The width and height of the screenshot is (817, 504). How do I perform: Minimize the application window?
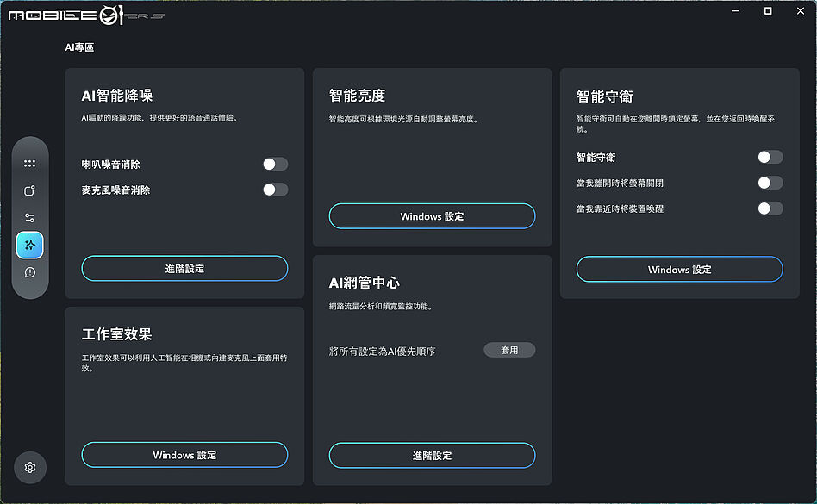click(735, 11)
